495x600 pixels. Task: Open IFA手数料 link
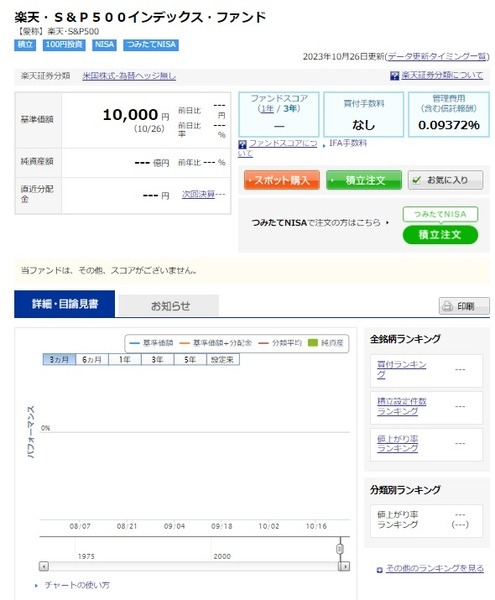348,143
